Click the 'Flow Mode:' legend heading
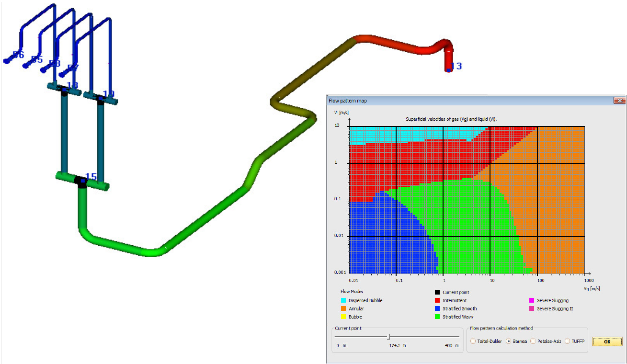This screenshot has width=627, height=364. [352, 291]
